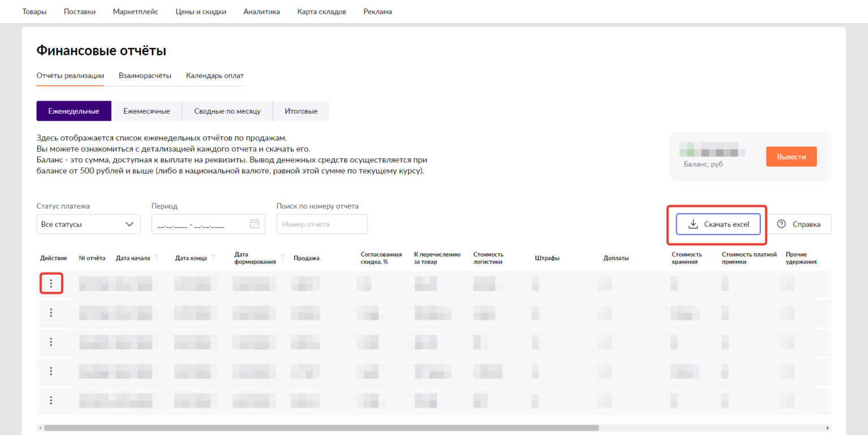Image resolution: width=868 pixels, height=435 pixels.
Task: Click the horizontal scrollbar thumb below table
Action: coord(321,428)
